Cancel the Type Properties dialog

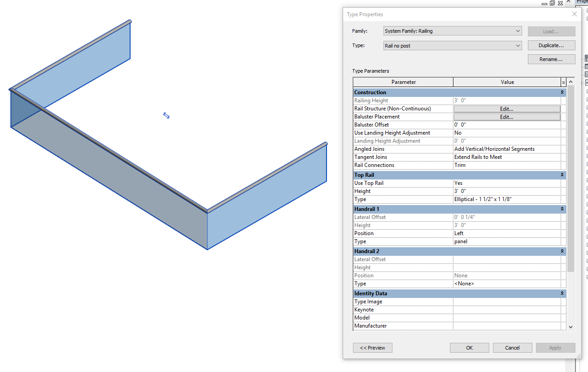(512, 347)
